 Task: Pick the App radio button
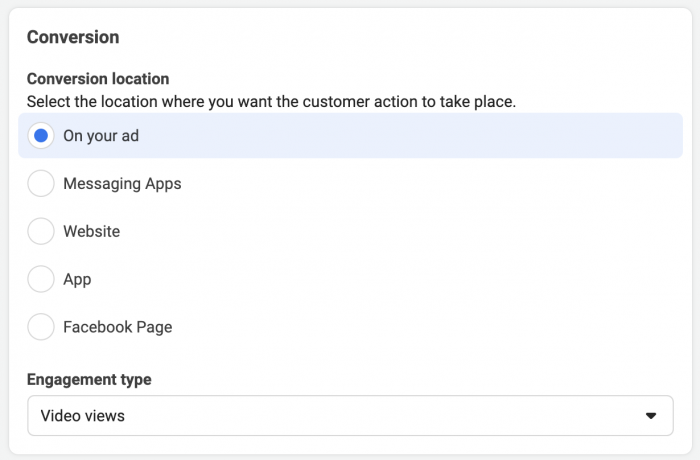41,279
